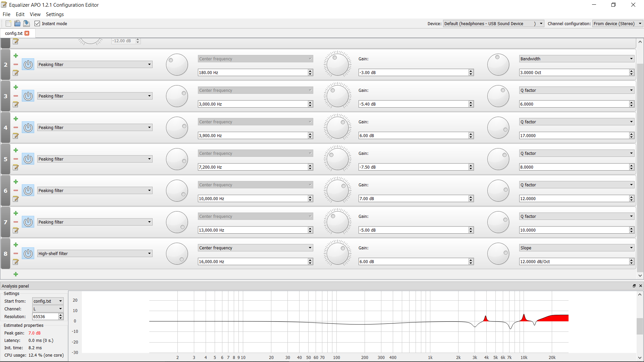Screen dimensions: 644x362
Task: Open the Device selection dropdown
Action: tap(493, 23)
